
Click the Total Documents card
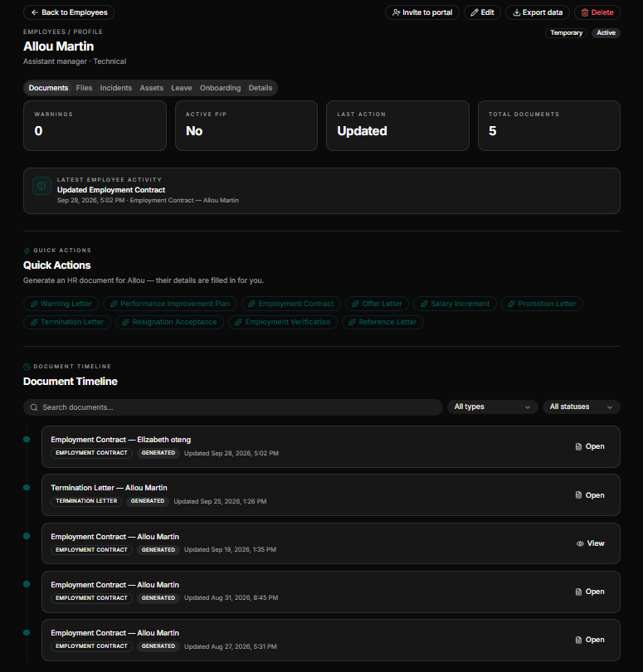[548, 125]
